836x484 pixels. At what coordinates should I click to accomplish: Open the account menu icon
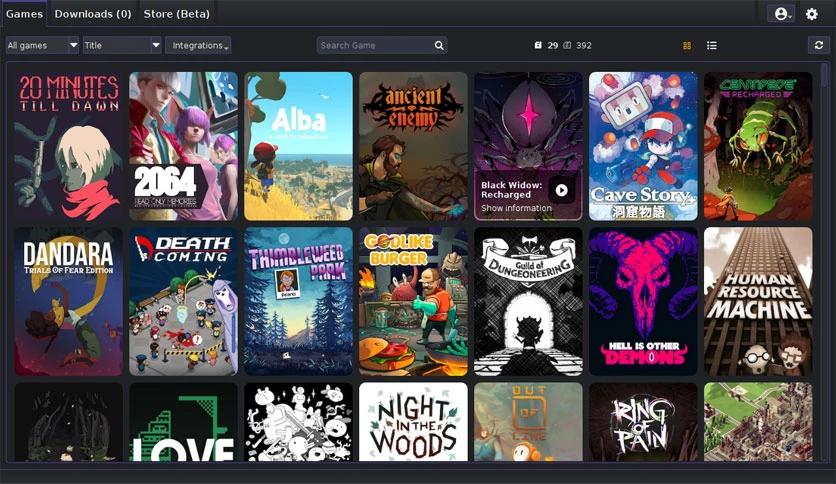(781, 14)
